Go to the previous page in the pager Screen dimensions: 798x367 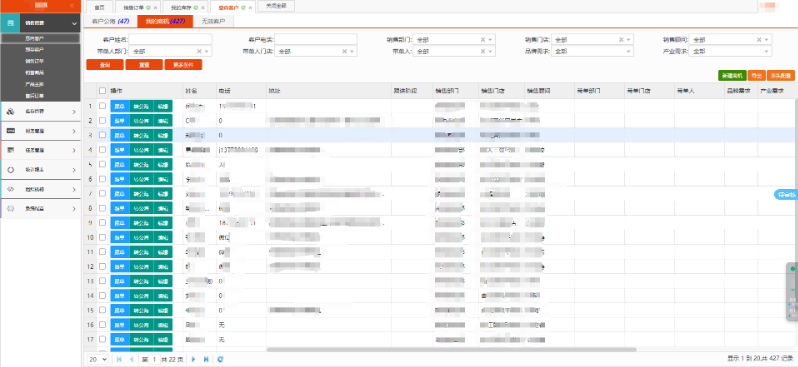click(131, 359)
